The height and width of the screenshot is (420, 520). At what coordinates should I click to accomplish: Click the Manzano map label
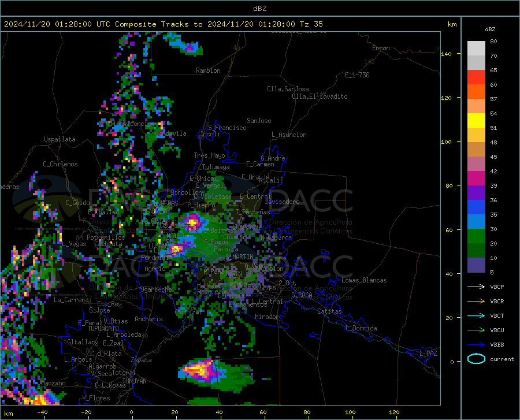pos(53,383)
